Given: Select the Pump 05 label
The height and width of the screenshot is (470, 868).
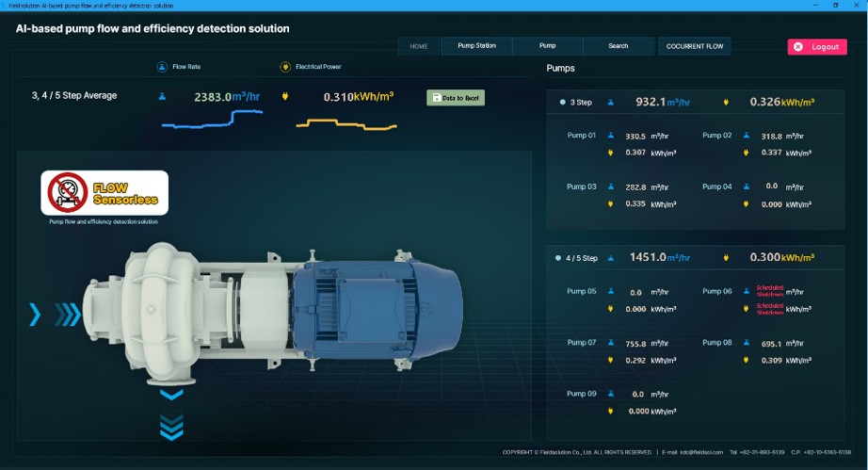Looking at the screenshot, I should point(581,291).
